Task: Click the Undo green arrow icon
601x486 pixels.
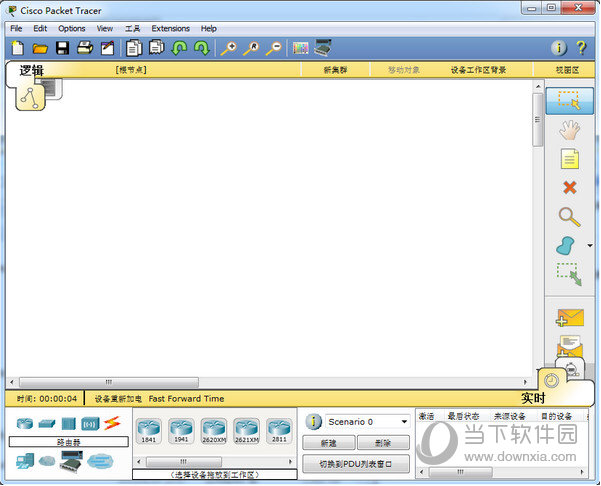Action: [180, 47]
